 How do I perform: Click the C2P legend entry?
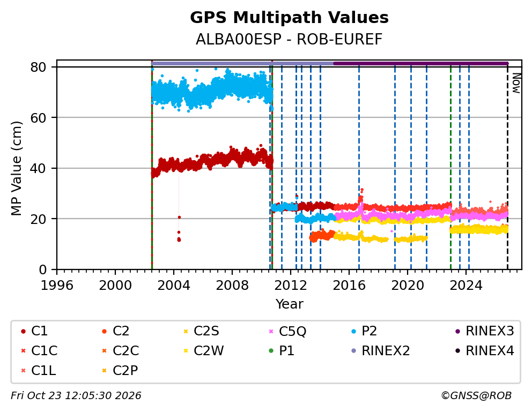(120, 370)
